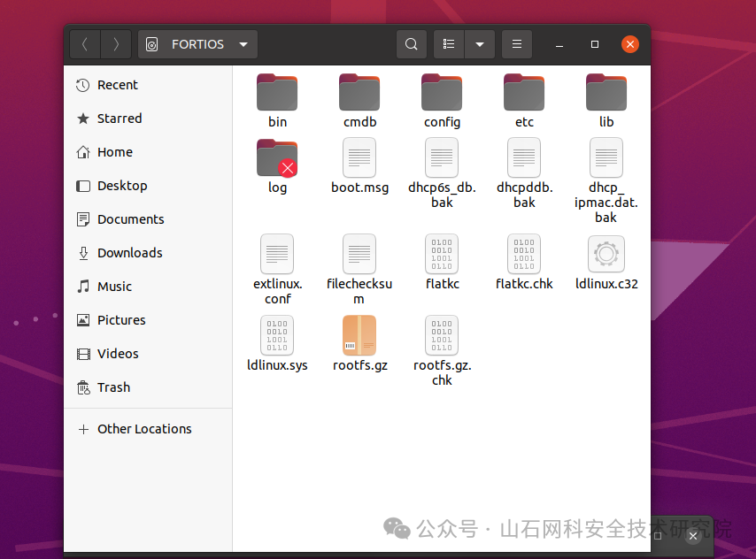Click the 'flatkc.chk' file name text
756x559 pixels.
(524, 284)
